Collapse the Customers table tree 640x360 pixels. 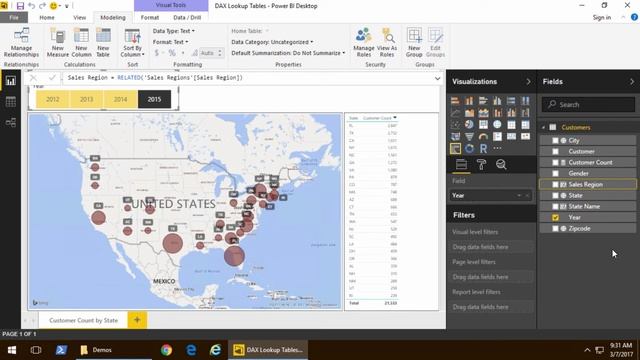543,127
